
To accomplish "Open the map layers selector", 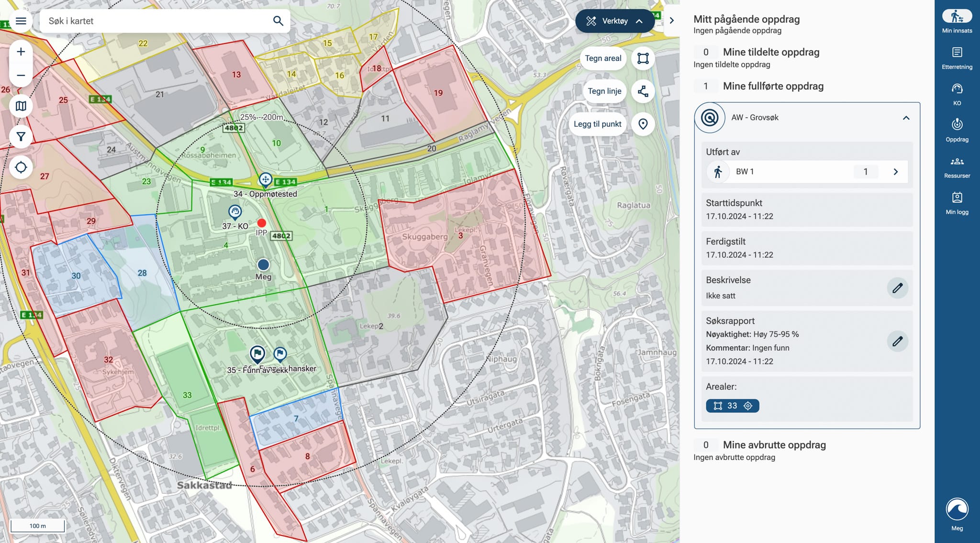I will [21, 106].
